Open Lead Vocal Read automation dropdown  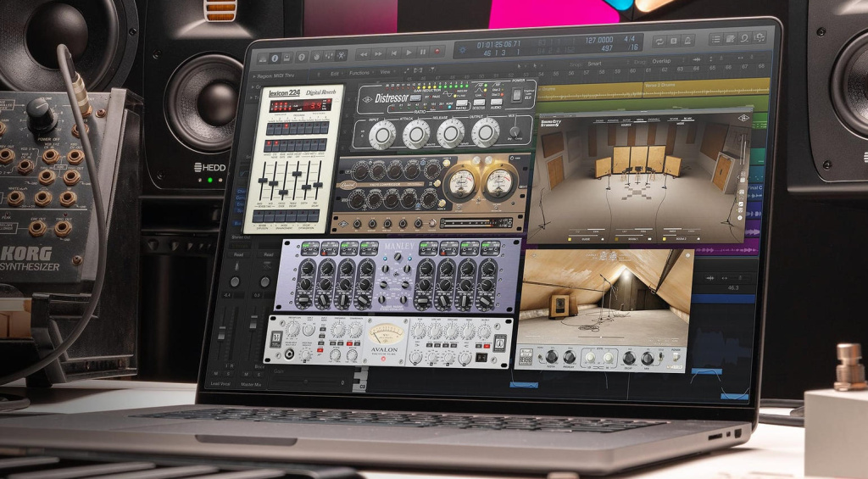(x=238, y=254)
